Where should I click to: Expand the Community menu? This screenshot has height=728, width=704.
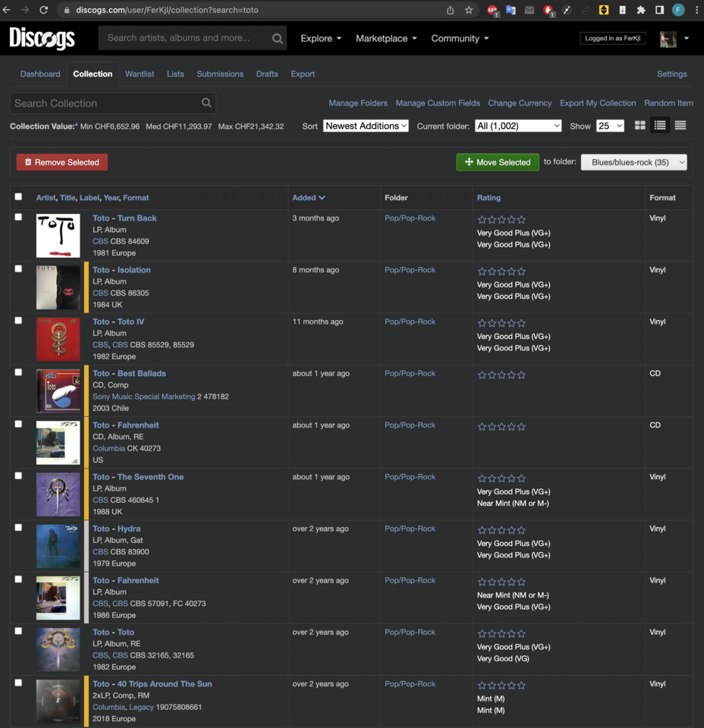click(460, 39)
